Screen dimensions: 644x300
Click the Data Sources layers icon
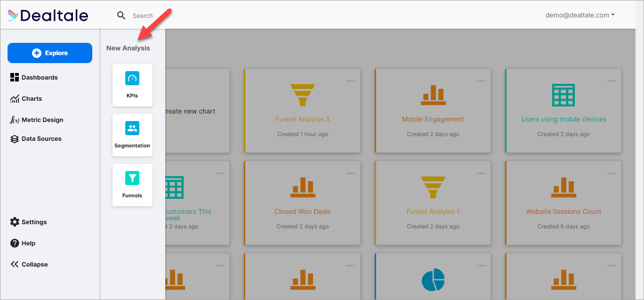tap(15, 138)
